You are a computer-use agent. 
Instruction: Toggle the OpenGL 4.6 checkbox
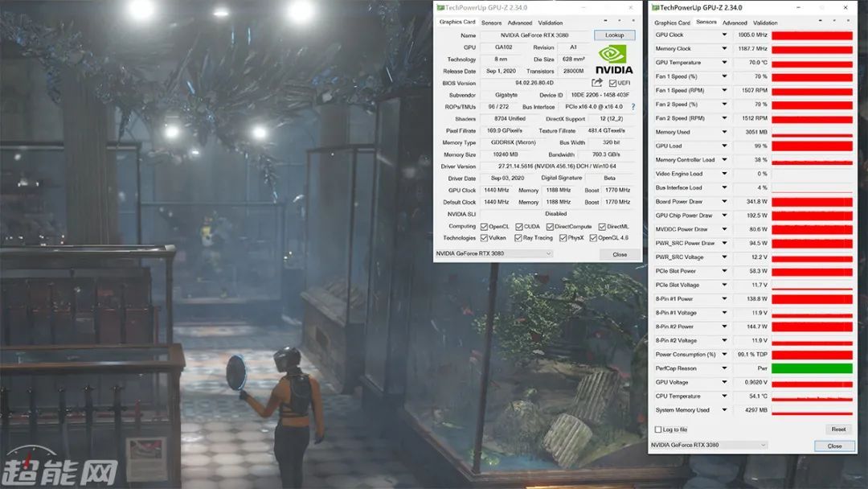click(x=593, y=237)
